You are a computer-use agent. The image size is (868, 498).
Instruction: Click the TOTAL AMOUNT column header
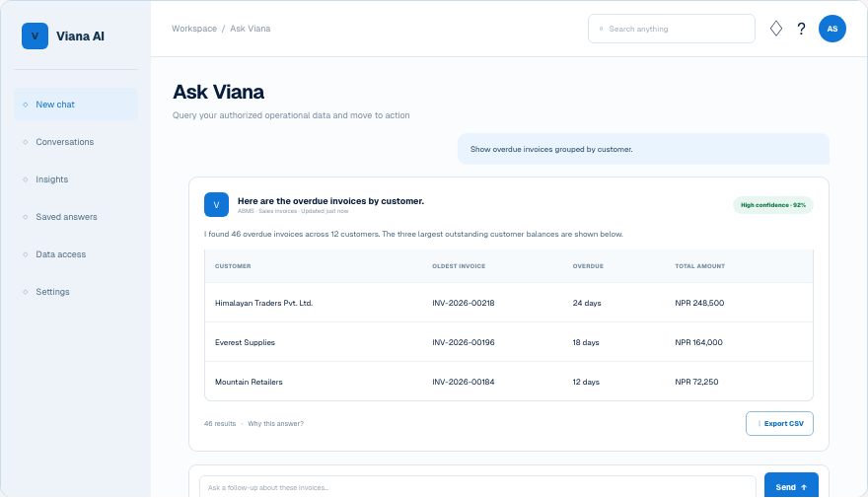699,266
